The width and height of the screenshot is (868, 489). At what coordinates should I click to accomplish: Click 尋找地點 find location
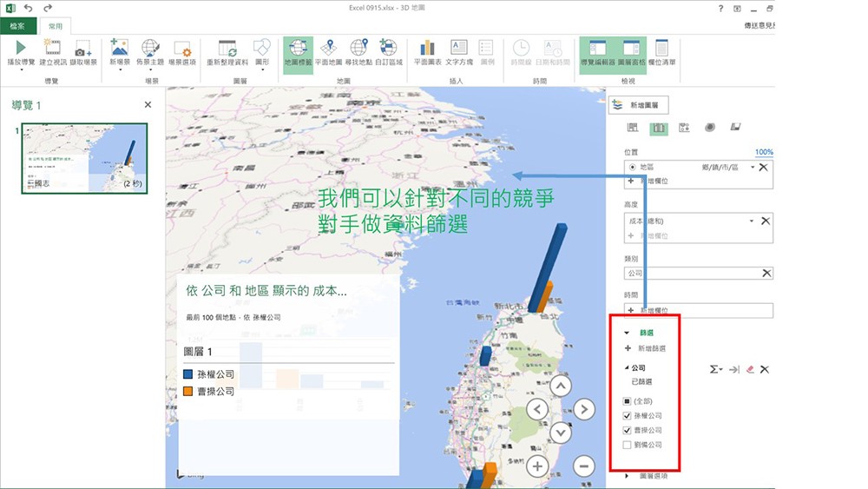358,54
